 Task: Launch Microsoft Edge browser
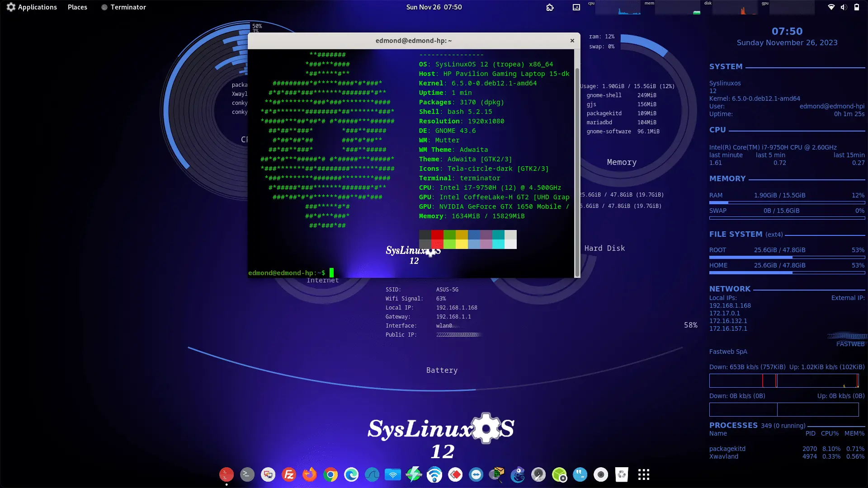click(351, 475)
